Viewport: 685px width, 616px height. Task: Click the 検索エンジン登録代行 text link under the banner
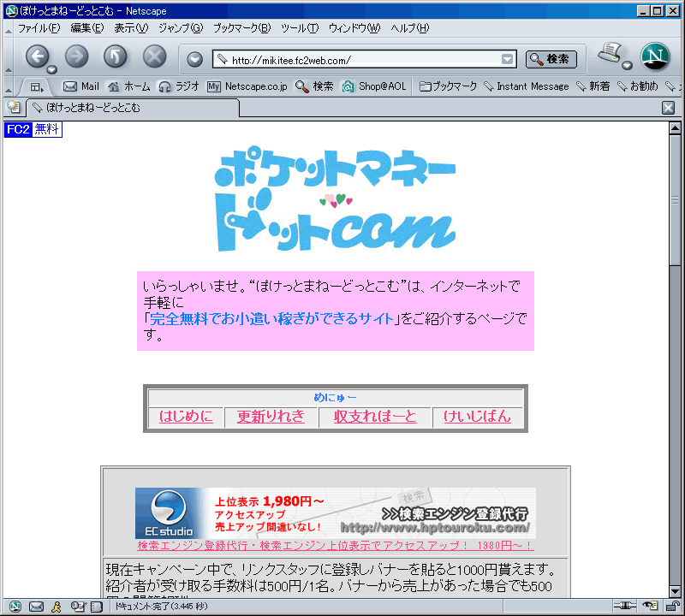point(335,545)
